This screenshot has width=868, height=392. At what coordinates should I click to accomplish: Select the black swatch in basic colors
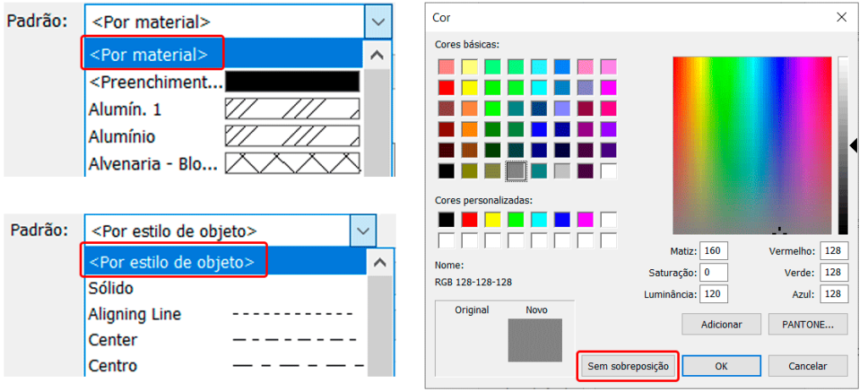tap(446, 171)
